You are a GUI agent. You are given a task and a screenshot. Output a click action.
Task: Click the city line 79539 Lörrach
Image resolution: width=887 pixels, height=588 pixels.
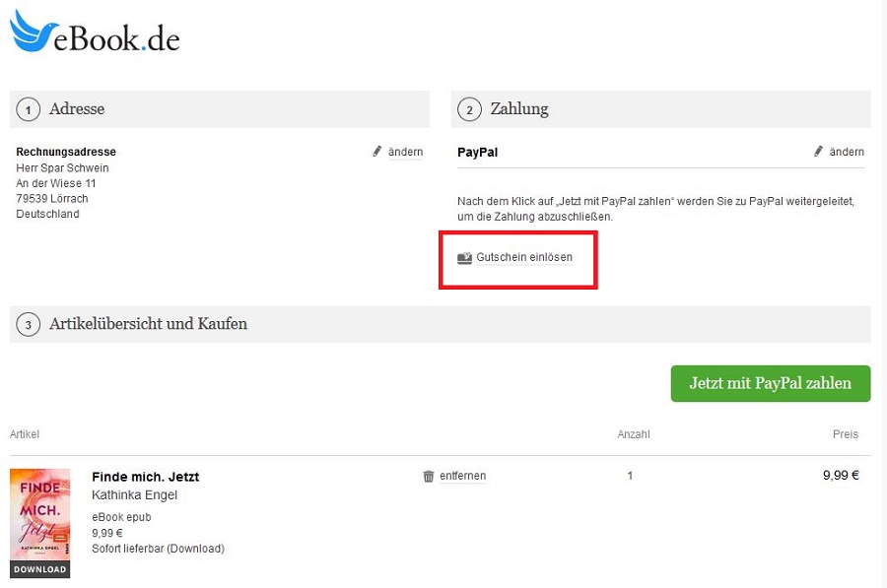[x=52, y=198]
